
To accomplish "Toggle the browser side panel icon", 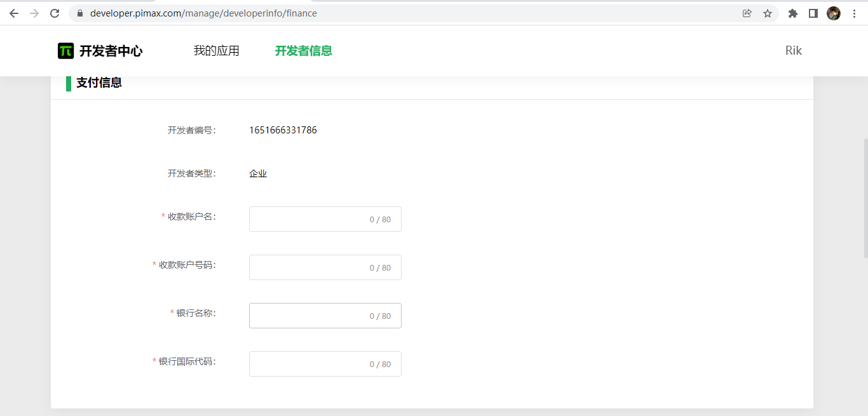I will click(813, 13).
